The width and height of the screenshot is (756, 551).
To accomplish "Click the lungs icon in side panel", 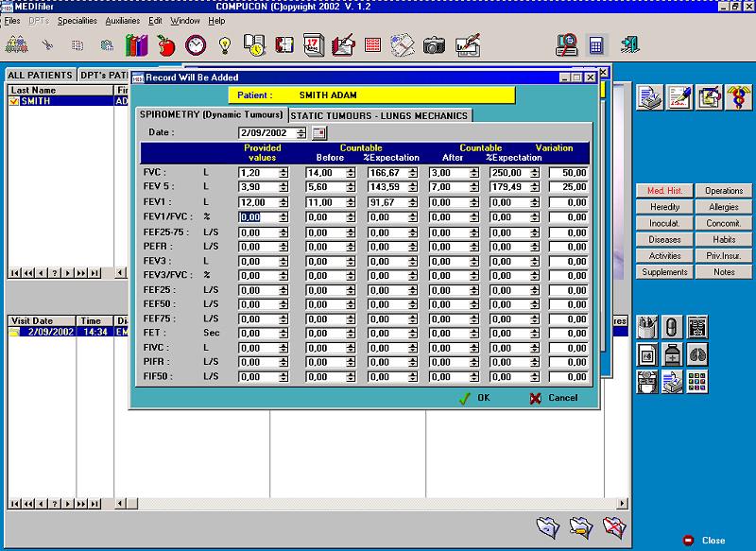I will point(697,354).
